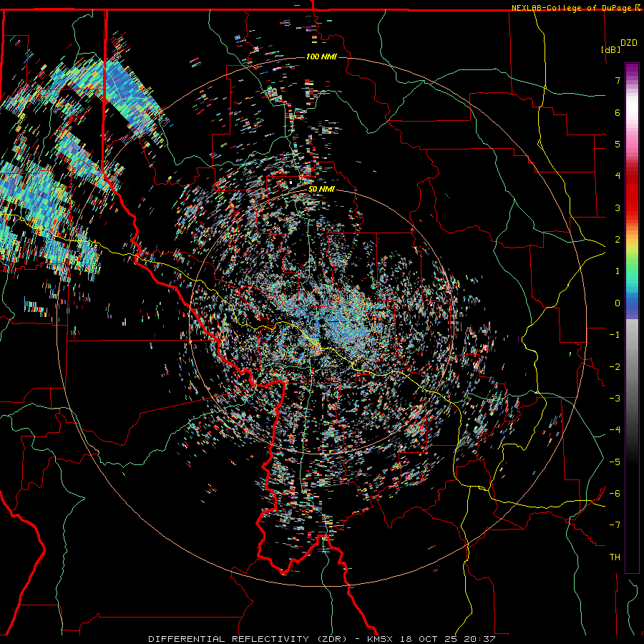Click the 1 value on the color scale
Screen dimensions: 644x644
618,271
